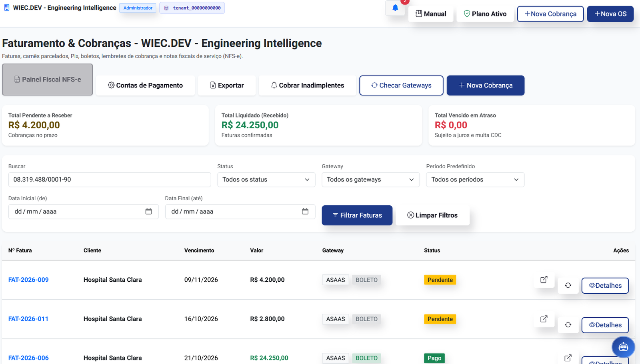Open calendar picker for Data Inicial

pos(148,211)
